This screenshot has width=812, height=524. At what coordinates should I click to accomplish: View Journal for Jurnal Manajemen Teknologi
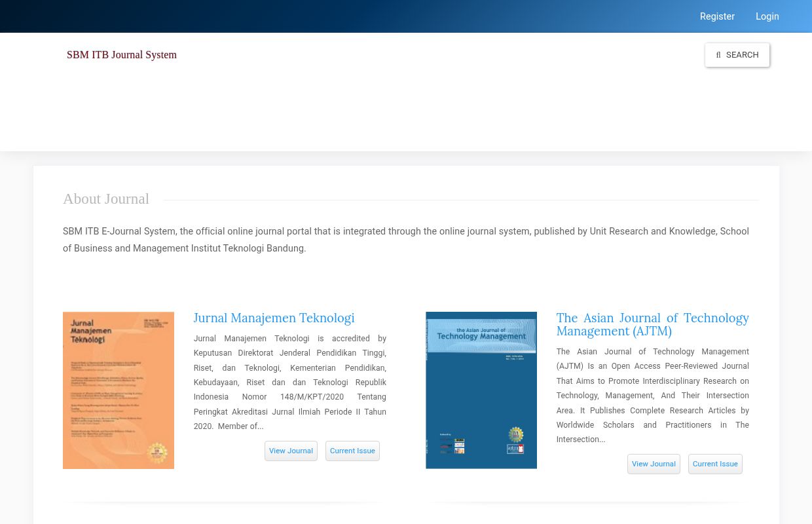291,451
